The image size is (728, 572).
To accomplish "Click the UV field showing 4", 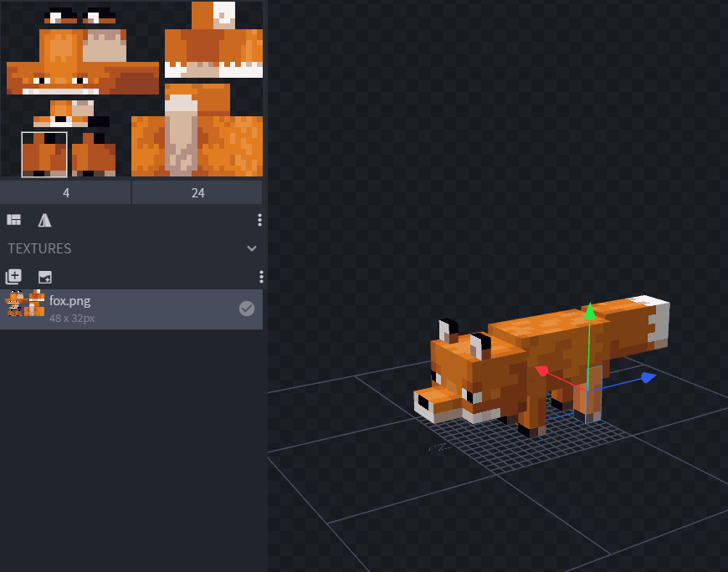I will click(65, 193).
